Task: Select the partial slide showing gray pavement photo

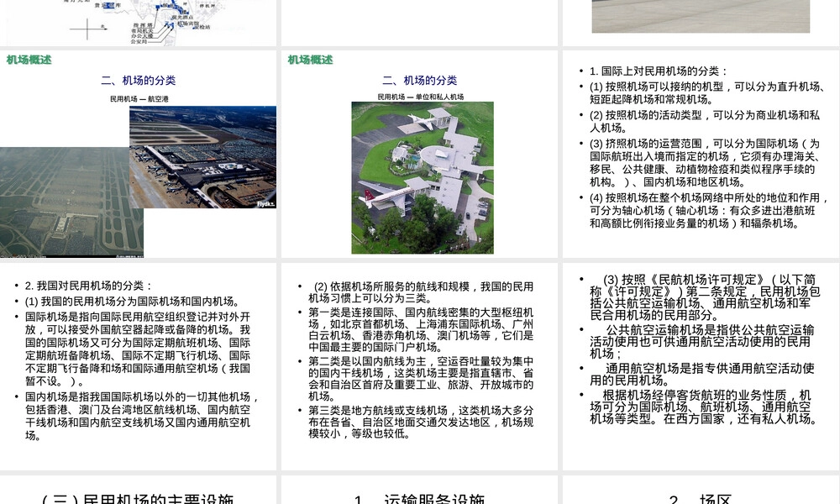Action: [x=701, y=23]
